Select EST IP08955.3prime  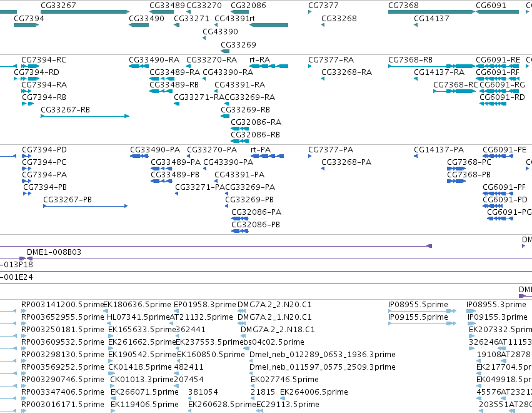coord(496,305)
